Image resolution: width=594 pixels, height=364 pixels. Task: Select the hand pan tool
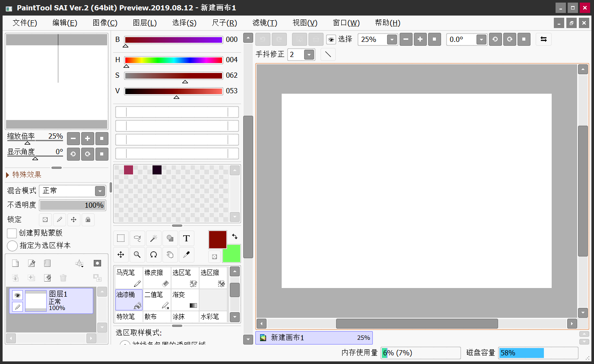[x=170, y=255]
